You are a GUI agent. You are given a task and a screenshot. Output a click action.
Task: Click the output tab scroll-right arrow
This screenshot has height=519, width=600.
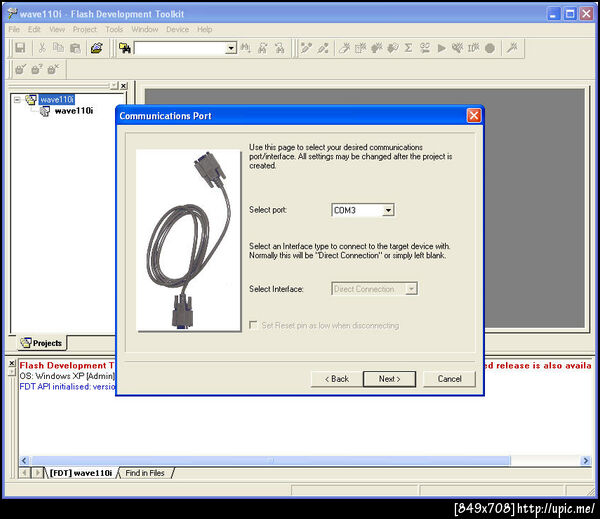[38, 473]
